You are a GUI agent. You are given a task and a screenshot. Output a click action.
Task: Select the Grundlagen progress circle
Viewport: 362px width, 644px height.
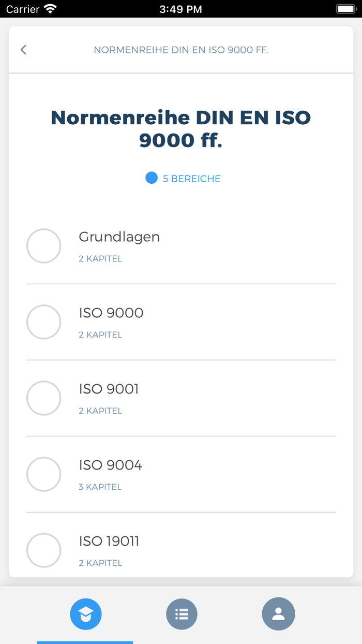click(44, 246)
